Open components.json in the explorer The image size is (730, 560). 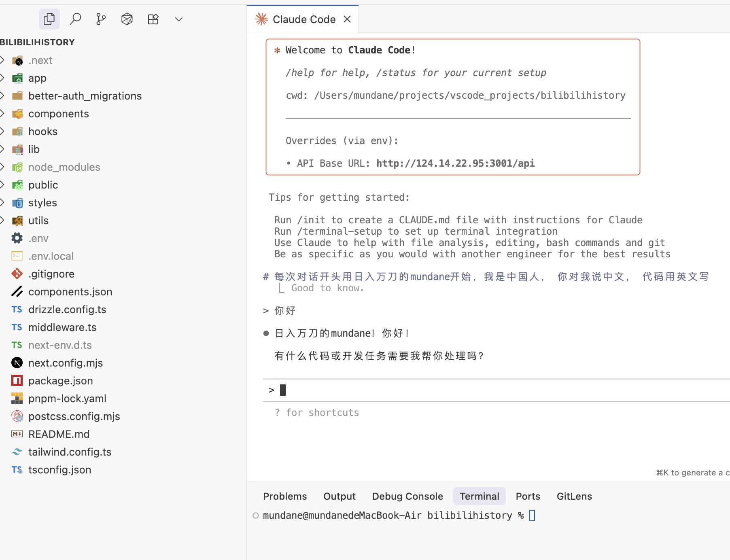click(70, 292)
